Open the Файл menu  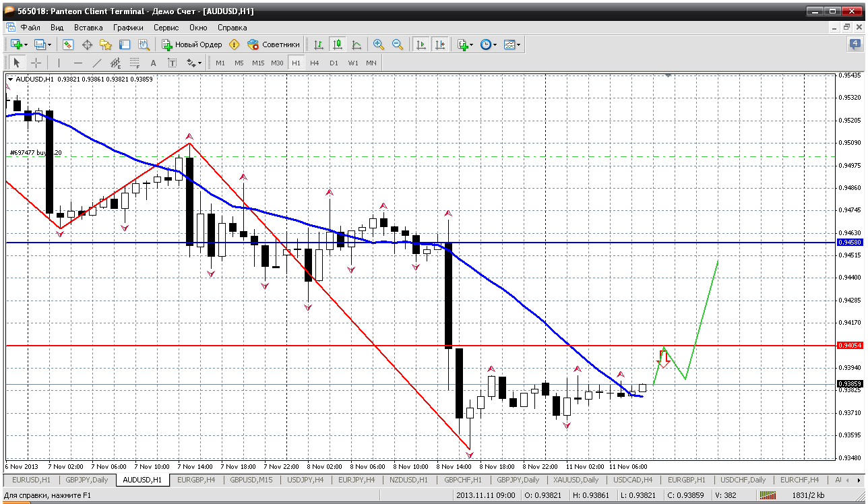click(30, 28)
